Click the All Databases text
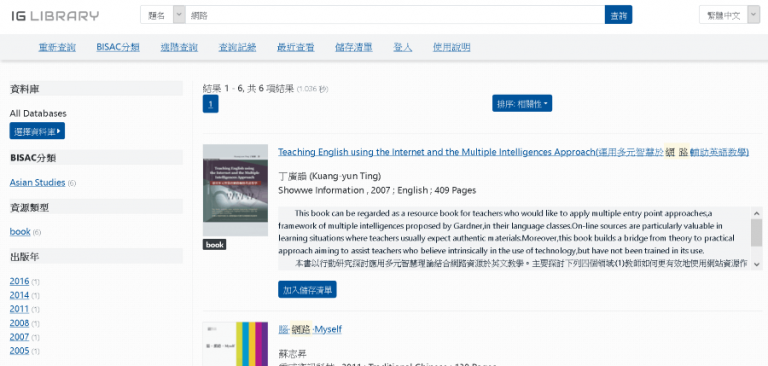This screenshot has height=366, width=768. click(x=38, y=113)
